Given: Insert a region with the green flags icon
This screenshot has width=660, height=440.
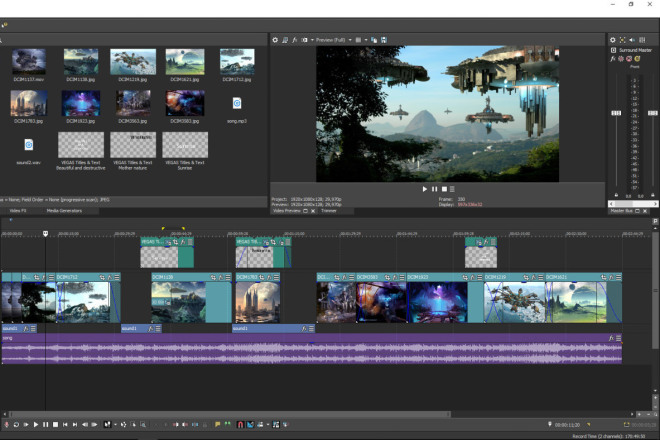Looking at the screenshot, I should click(228, 424).
